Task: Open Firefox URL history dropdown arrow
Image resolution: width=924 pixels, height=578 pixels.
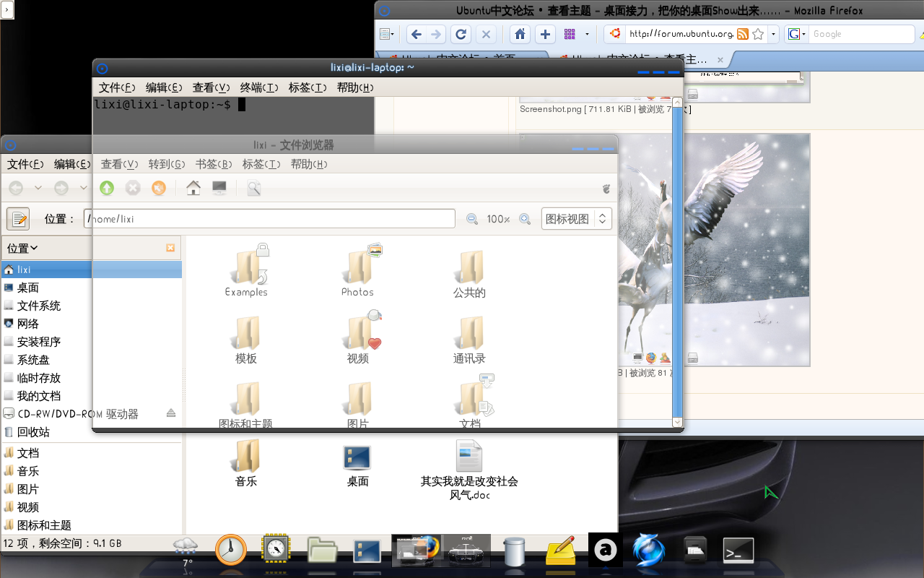Action: pos(773,34)
